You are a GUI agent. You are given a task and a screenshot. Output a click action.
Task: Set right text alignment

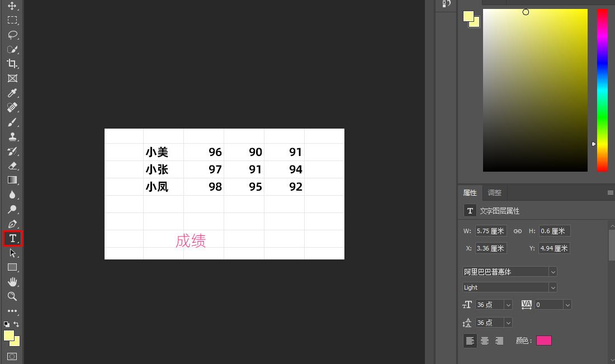[499, 341]
